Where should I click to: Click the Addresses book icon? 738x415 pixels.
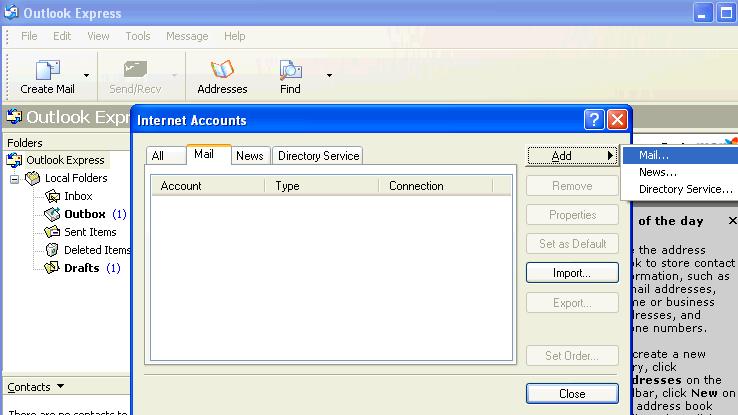(222, 70)
